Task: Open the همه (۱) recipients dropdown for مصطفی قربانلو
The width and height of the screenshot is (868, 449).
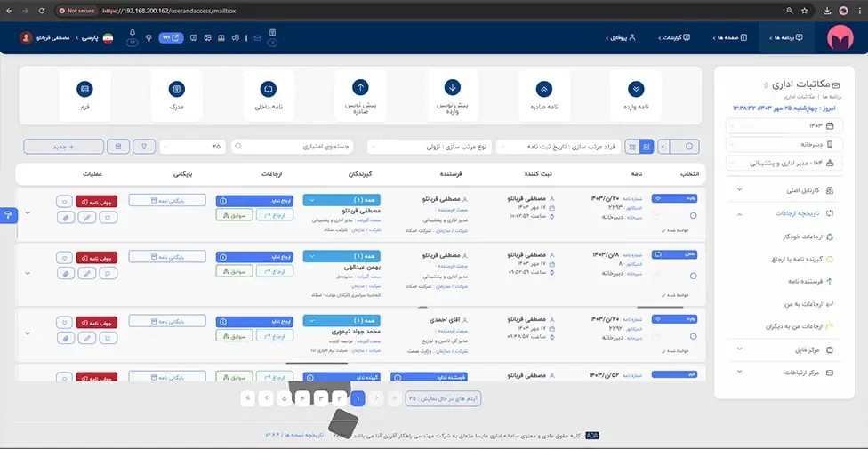Action: (342, 200)
